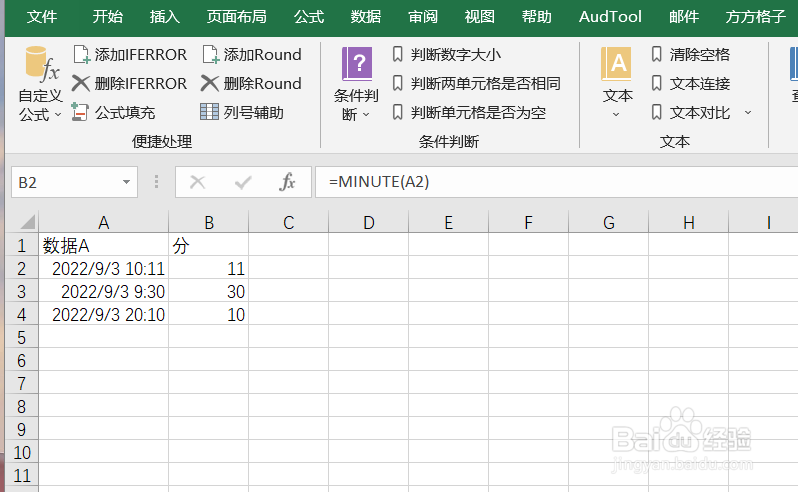This screenshot has height=492, width=798.
Task: Switch to the 邮件 ribbon tab
Action: point(684,17)
